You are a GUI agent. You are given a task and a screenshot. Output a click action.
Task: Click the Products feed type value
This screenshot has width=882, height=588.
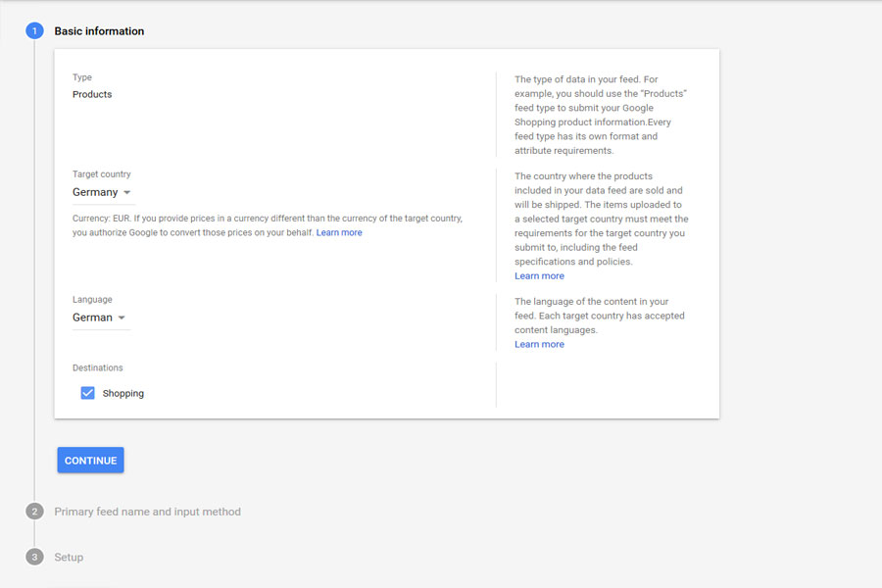point(92,94)
